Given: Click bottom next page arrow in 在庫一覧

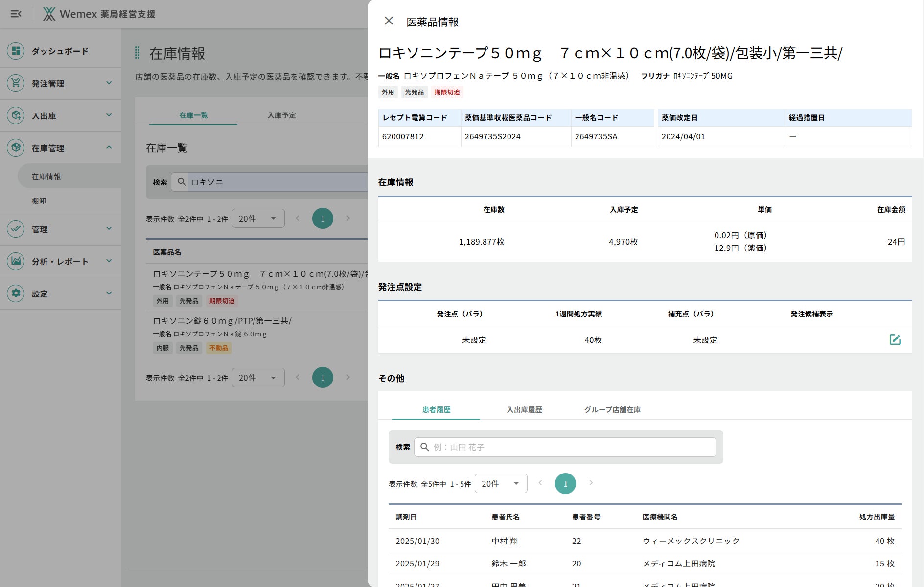Looking at the screenshot, I should click(348, 377).
